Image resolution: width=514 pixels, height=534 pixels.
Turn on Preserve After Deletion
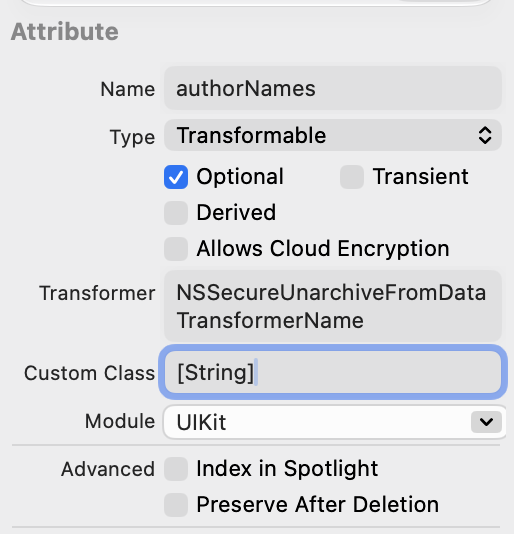(176, 505)
